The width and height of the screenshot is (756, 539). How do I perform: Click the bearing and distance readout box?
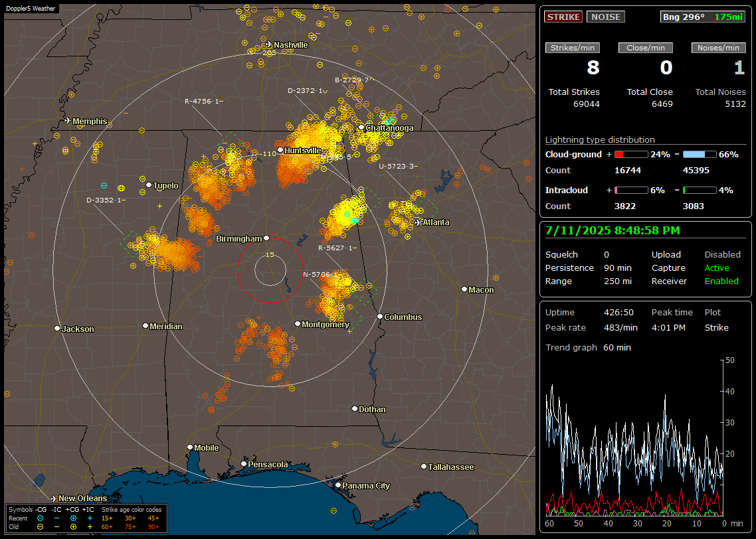point(703,17)
